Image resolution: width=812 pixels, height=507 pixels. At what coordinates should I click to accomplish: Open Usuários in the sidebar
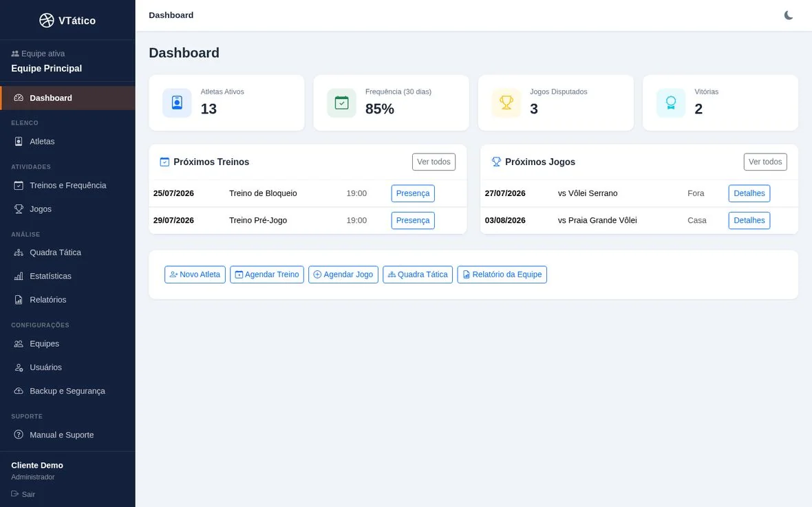[x=68, y=367]
